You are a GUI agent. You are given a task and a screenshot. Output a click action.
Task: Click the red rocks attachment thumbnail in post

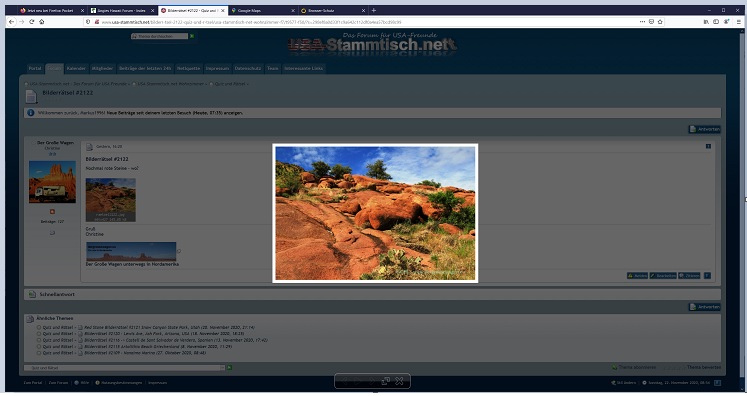[x=111, y=200]
